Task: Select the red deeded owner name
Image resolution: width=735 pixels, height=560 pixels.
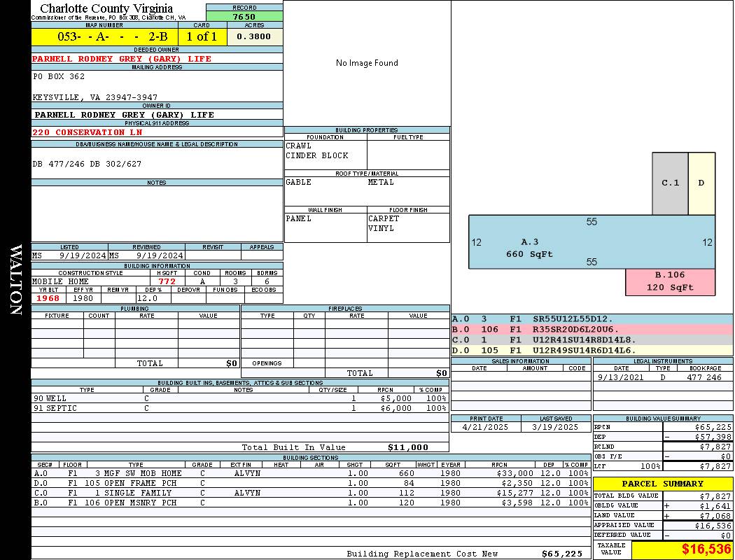Action: 122,59
